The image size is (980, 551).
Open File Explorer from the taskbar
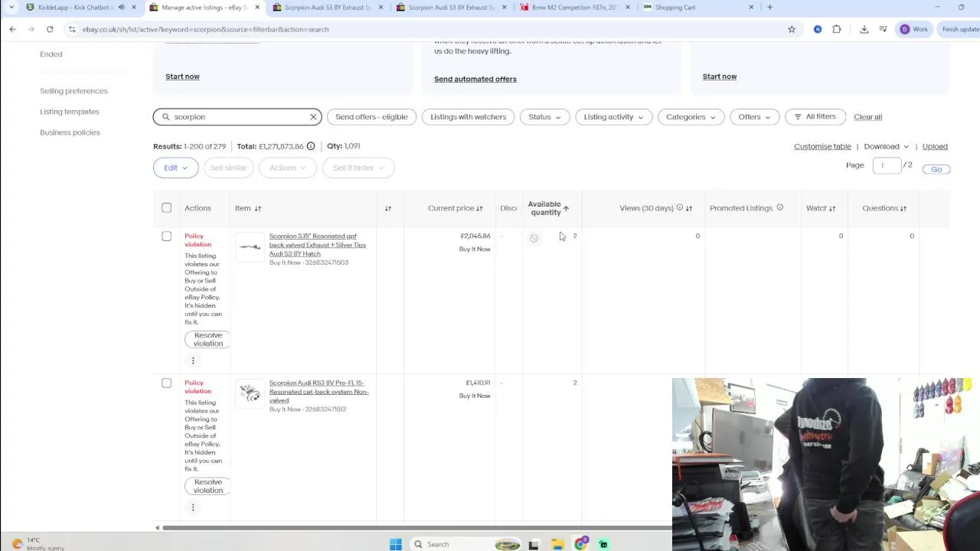pyautogui.click(x=557, y=544)
